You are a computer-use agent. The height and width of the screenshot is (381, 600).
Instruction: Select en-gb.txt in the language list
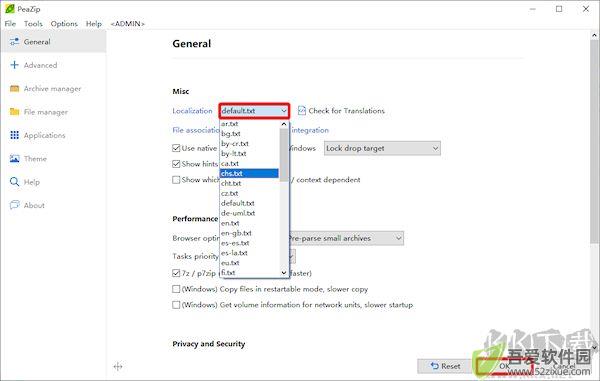pos(249,233)
